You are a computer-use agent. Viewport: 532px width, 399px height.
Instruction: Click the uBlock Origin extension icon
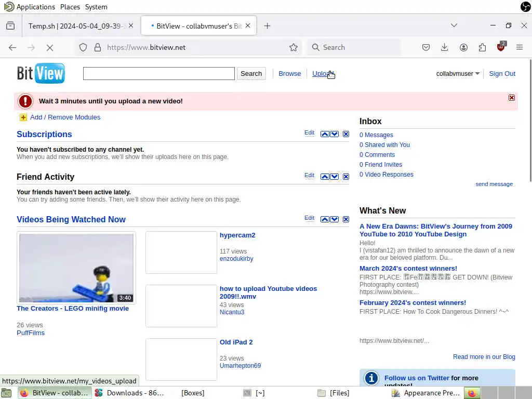(x=501, y=47)
